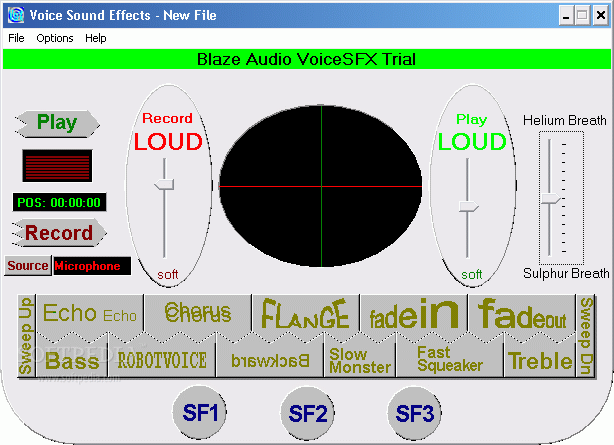Open the Help menu
The width and height of the screenshot is (614, 445).
tap(96, 38)
